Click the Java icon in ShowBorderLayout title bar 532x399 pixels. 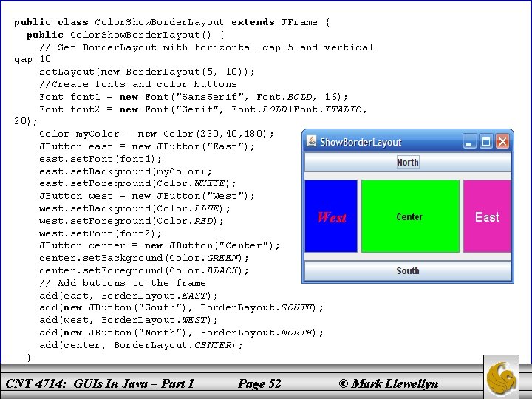point(311,141)
